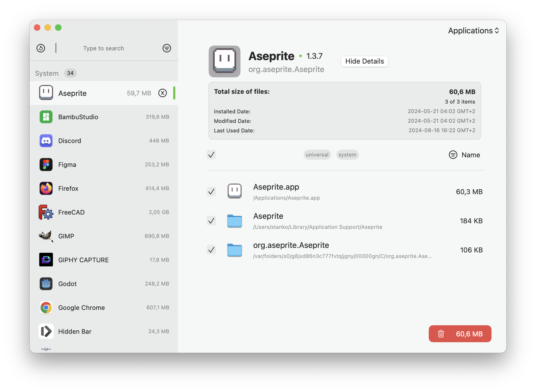Select the GIMP app icon
Image resolution: width=536 pixels, height=392 pixels.
point(46,236)
